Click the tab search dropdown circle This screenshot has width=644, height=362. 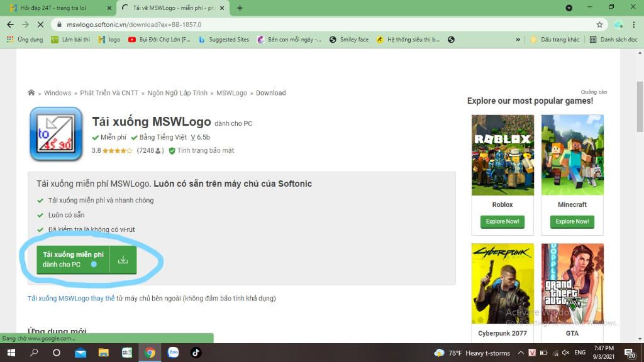click(x=569, y=8)
